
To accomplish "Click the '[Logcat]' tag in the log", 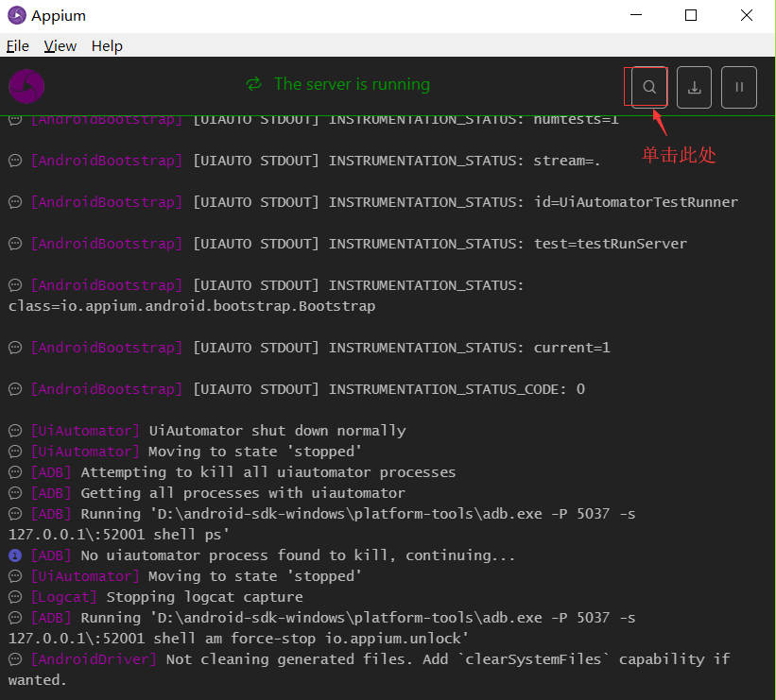I will coord(64,597).
